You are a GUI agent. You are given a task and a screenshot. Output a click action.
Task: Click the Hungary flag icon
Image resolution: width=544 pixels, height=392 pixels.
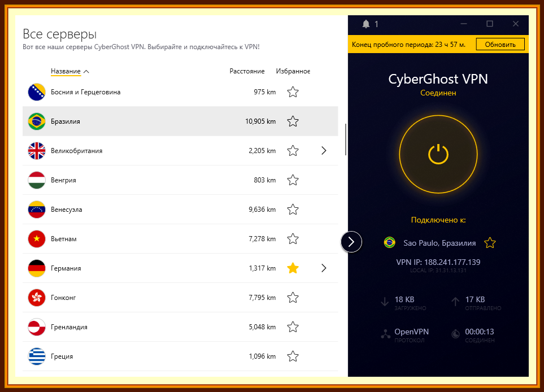point(37,180)
